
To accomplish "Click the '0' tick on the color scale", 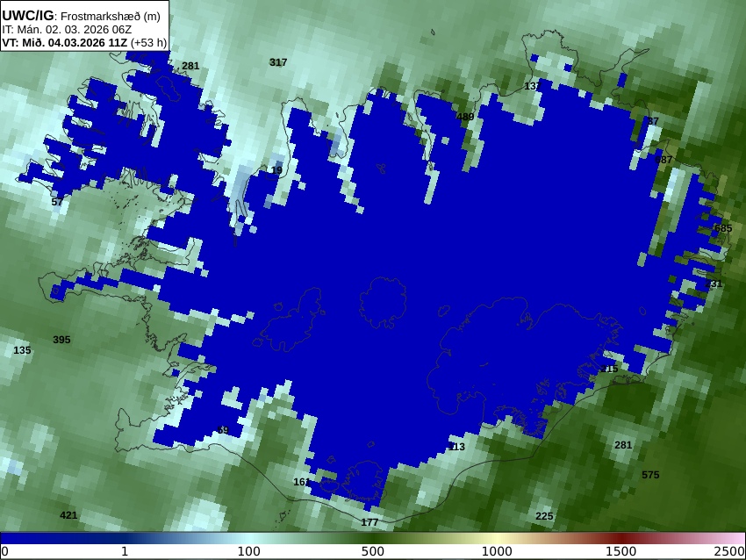I will pyautogui.click(x=4, y=552).
